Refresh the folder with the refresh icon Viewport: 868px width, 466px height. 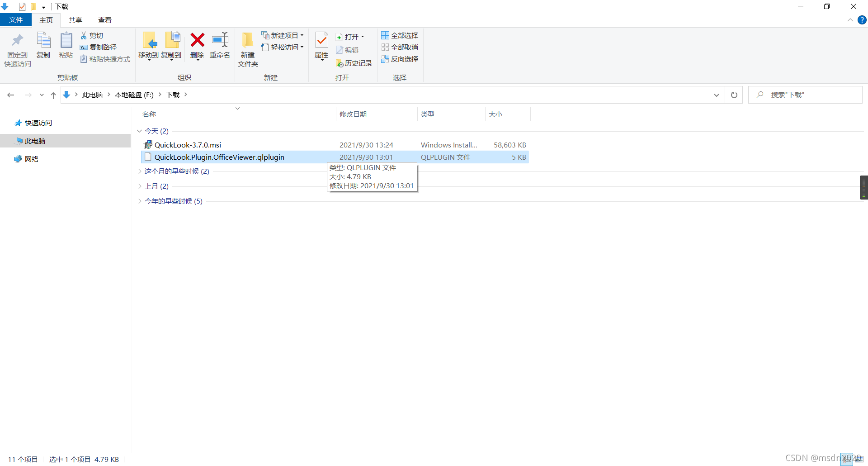point(734,95)
